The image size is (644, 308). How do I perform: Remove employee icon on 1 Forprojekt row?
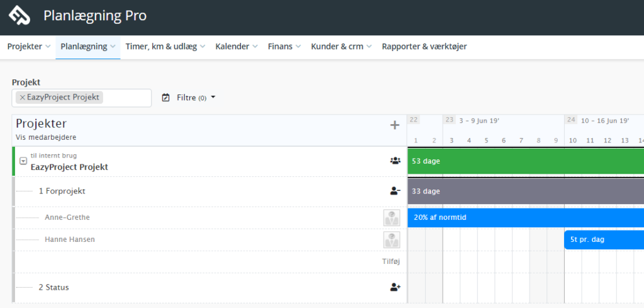[395, 191]
